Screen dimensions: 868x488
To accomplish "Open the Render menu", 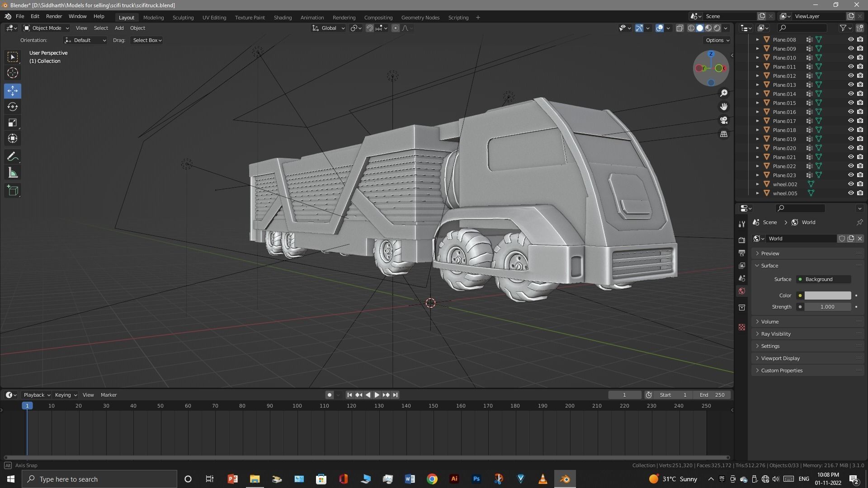I will [54, 16].
